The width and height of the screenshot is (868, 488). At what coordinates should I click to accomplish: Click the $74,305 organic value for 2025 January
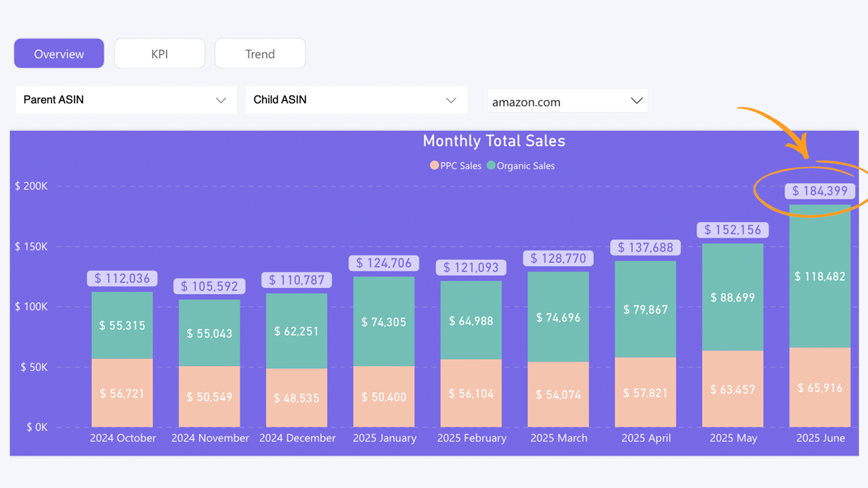[383, 322]
